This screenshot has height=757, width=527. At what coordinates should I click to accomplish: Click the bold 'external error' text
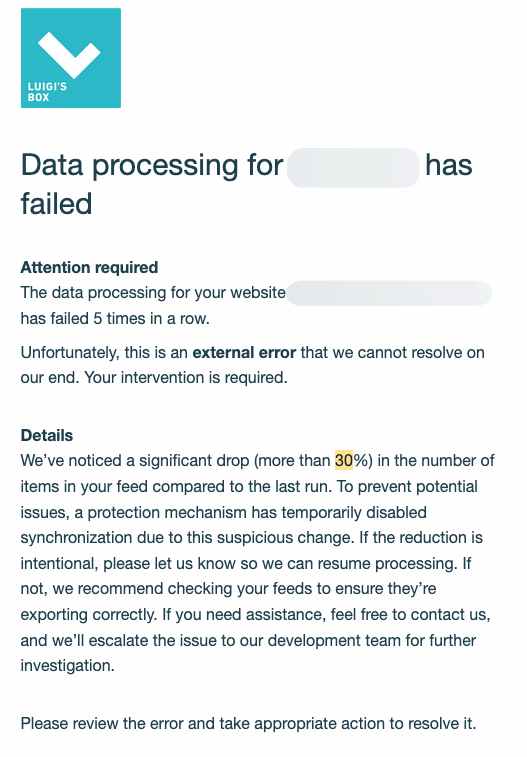click(244, 352)
